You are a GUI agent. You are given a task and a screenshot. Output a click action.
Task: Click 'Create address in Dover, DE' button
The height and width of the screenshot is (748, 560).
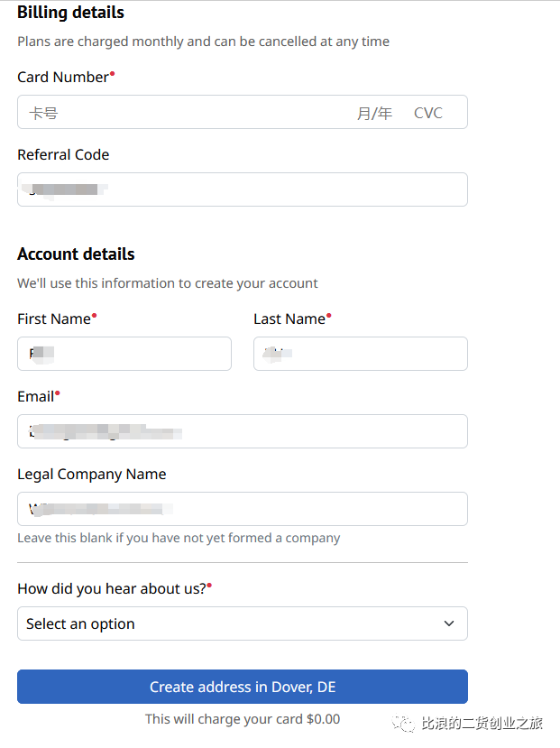pyautogui.click(x=242, y=687)
